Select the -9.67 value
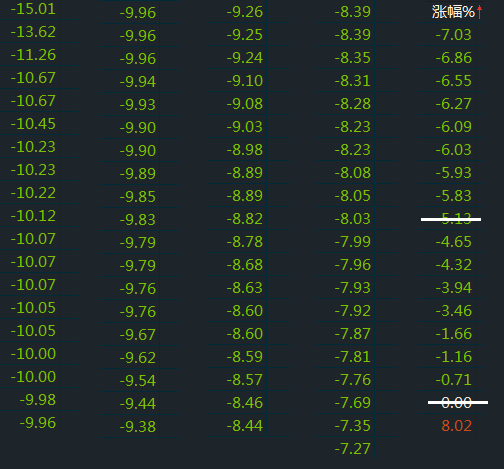The width and height of the screenshot is (504, 469). pyautogui.click(x=138, y=335)
